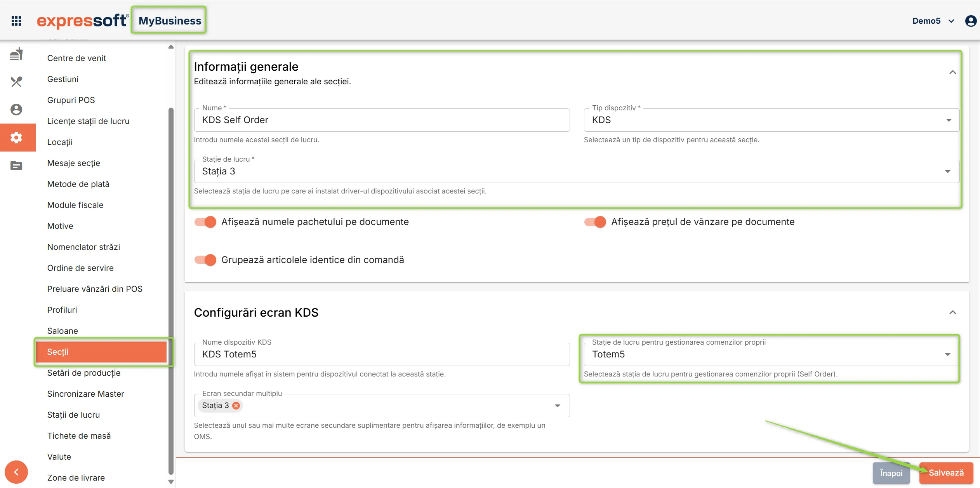Click the Salvează button
This screenshot has width=980, height=488.
(946, 473)
